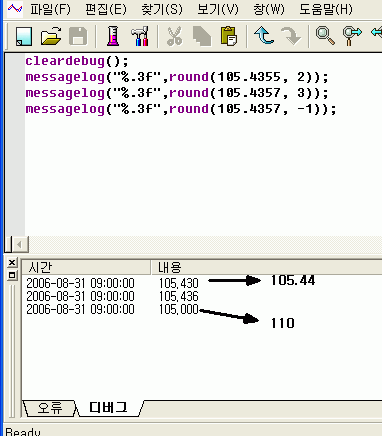Click the magnifying glass Find icon

325,36
